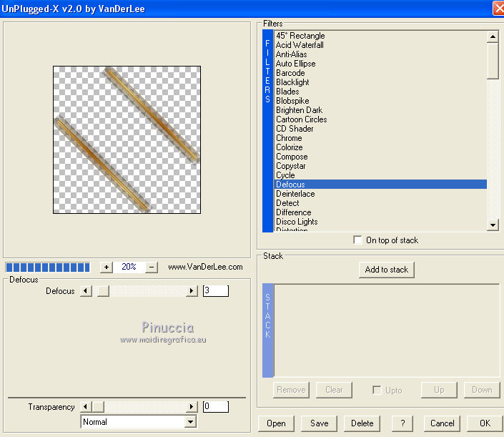504x437 pixels.
Task: Click the 20% zoom value
Action: click(x=129, y=267)
